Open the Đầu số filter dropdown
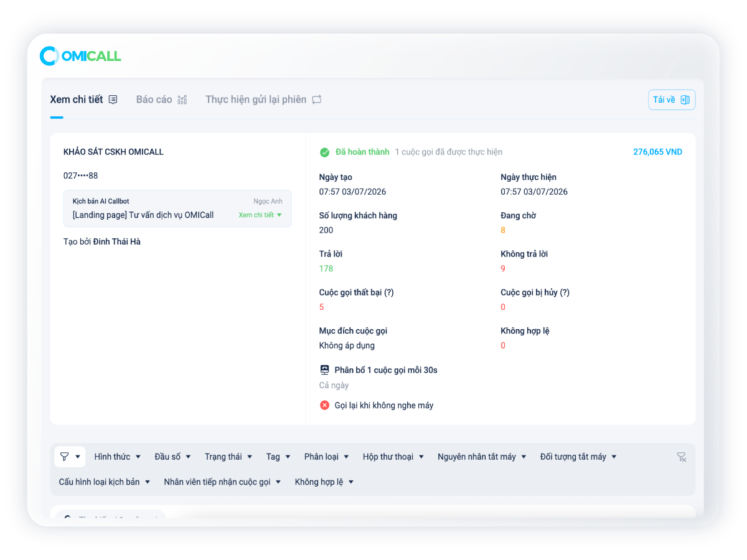The width and height of the screenshot is (747, 560). coord(172,457)
